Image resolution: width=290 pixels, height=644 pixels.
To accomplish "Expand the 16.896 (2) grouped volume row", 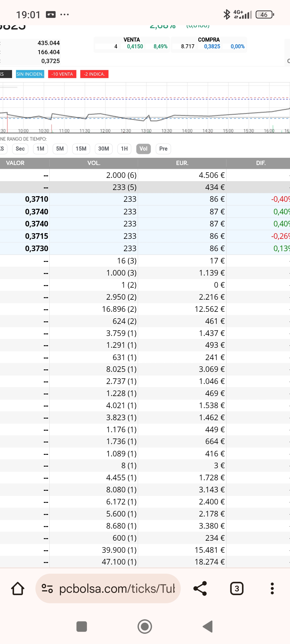I will tap(119, 309).
